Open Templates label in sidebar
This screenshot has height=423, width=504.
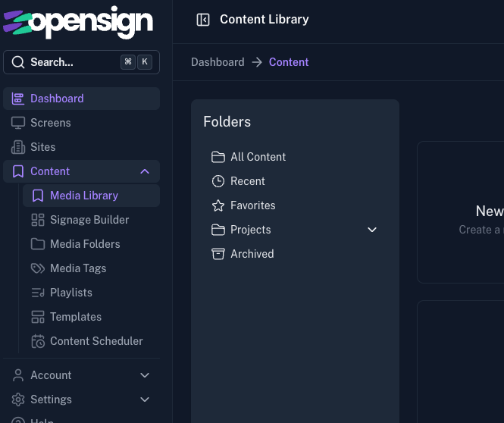(x=76, y=317)
